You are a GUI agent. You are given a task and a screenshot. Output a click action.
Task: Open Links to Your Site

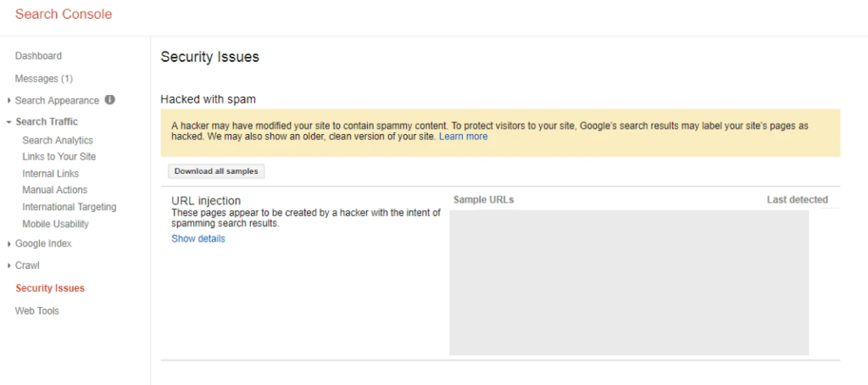(x=59, y=156)
